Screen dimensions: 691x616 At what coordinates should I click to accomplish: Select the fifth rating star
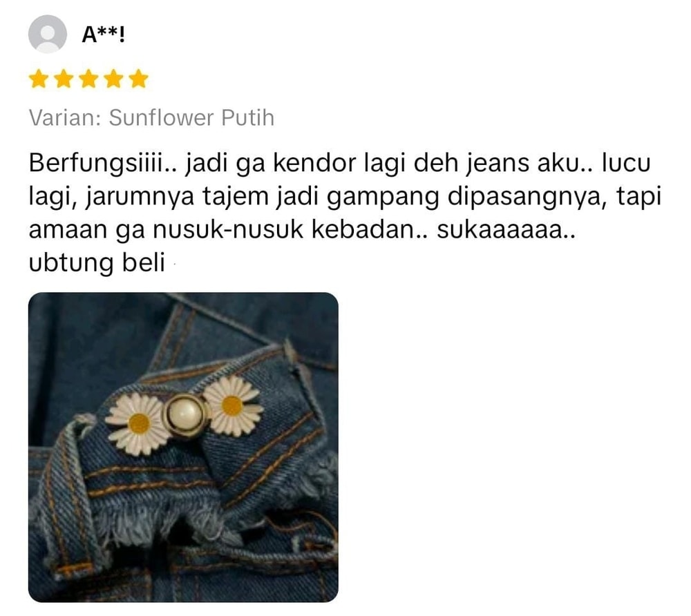138,79
